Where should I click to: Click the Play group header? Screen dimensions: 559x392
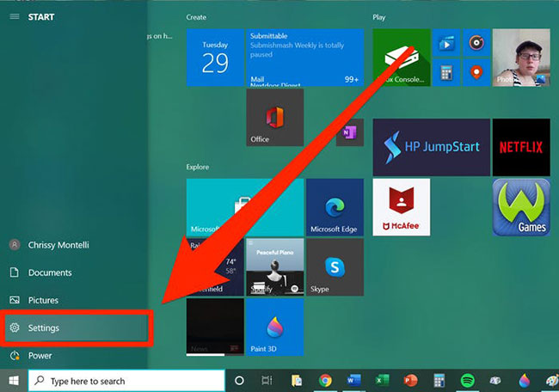379,17
